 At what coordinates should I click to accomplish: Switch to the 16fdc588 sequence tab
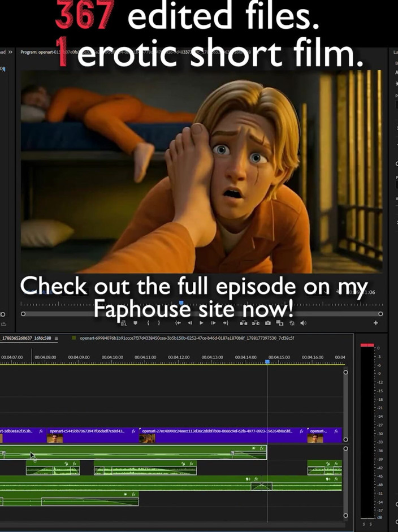[x=26, y=338]
